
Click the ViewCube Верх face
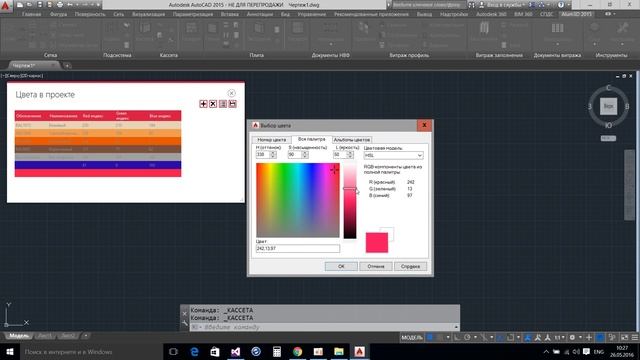click(x=608, y=106)
